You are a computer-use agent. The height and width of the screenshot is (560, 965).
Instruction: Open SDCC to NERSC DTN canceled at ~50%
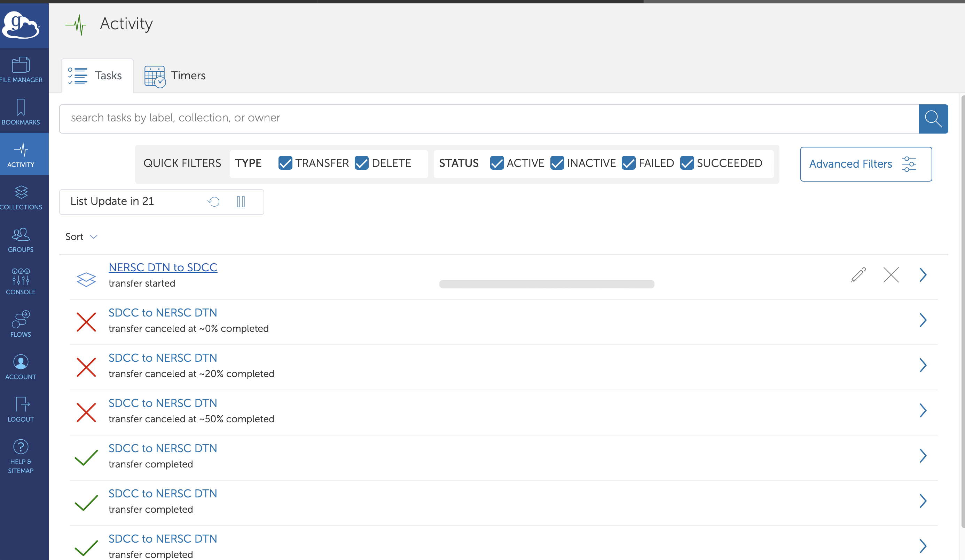(x=163, y=403)
